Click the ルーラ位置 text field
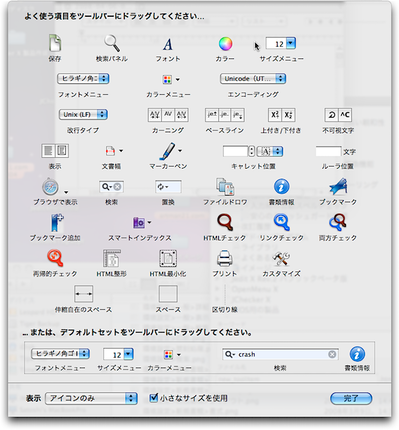Image resolution: width=399 pixels, height=430 pixels. (x=328, y=151)
